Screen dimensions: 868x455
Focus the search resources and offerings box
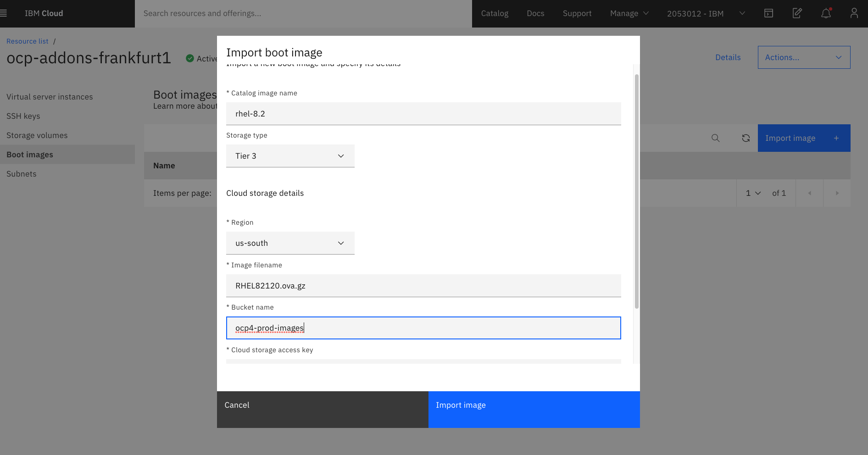(303, 13)
